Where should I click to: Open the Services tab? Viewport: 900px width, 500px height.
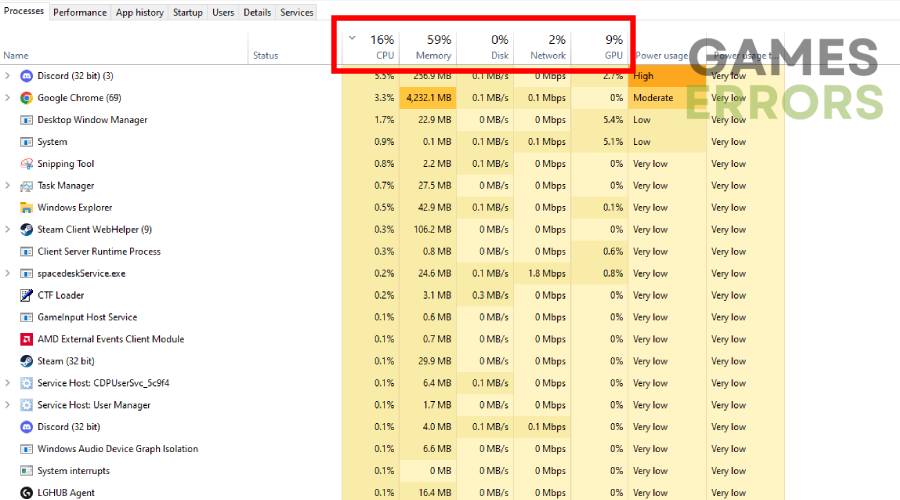click(x=296, y=12)
